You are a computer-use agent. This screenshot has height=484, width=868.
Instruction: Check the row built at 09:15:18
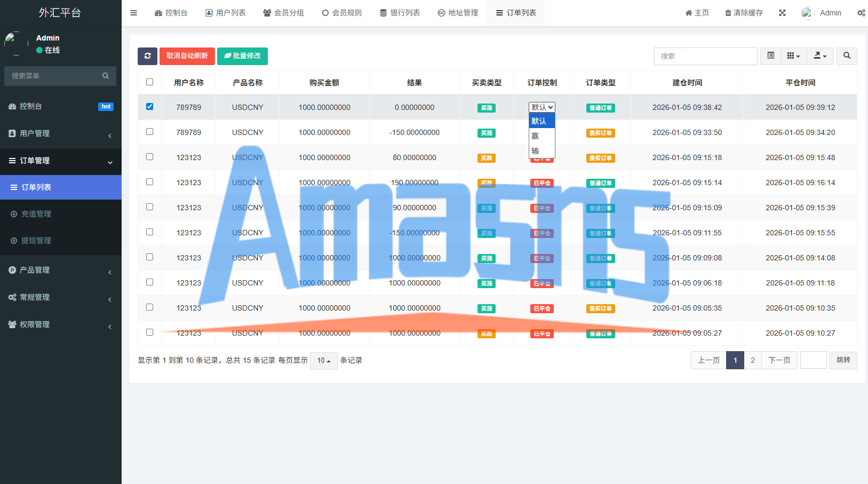[x=149, y=157]
